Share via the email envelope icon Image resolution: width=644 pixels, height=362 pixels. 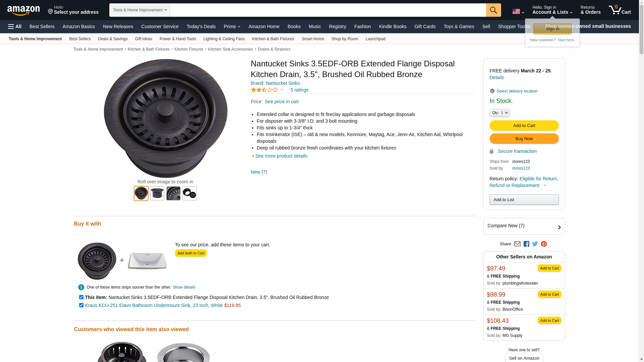click(517, 244)
